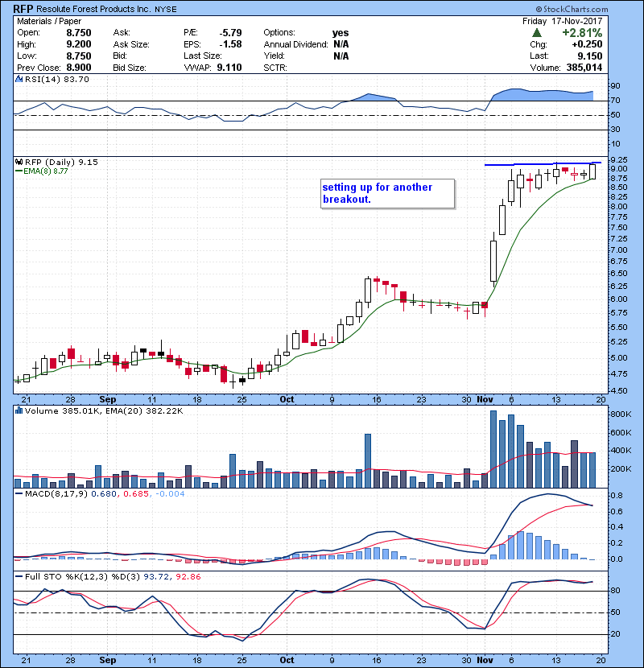The width and height of the screenshot is (644, 668).
Task: Click the MACD(8,17,9) indicator label
Action: click(x=56, y=494)
